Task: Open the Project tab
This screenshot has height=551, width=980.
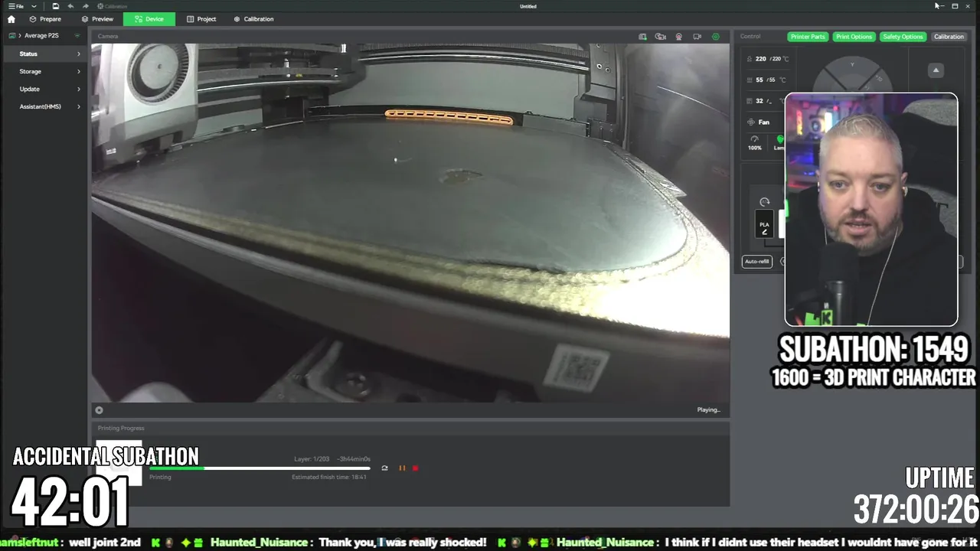Action: (x=201, y=19)
